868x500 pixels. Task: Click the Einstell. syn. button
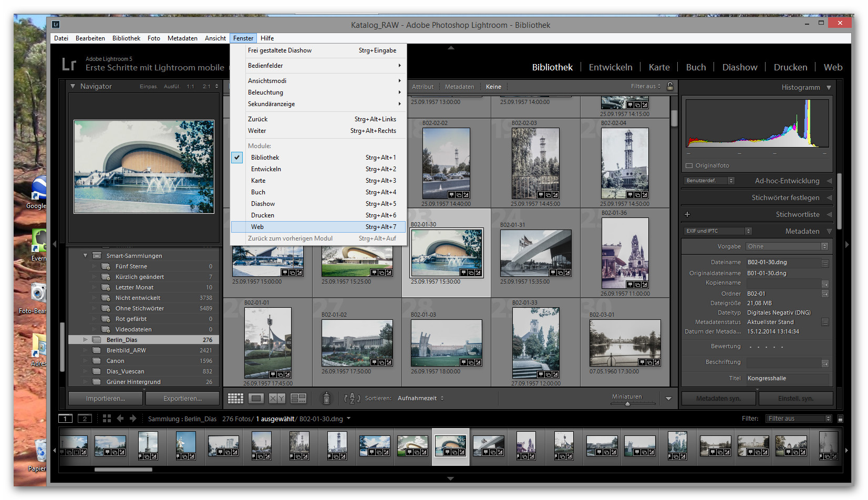(795, 399)
